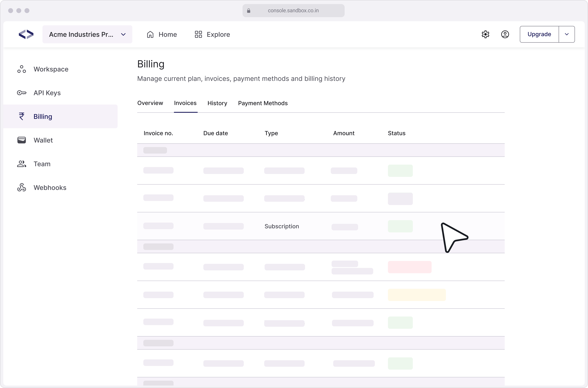This screenshot has width=588, height=388.
Task: Click the Subscription invoice row
Action: tap(281, 226)
